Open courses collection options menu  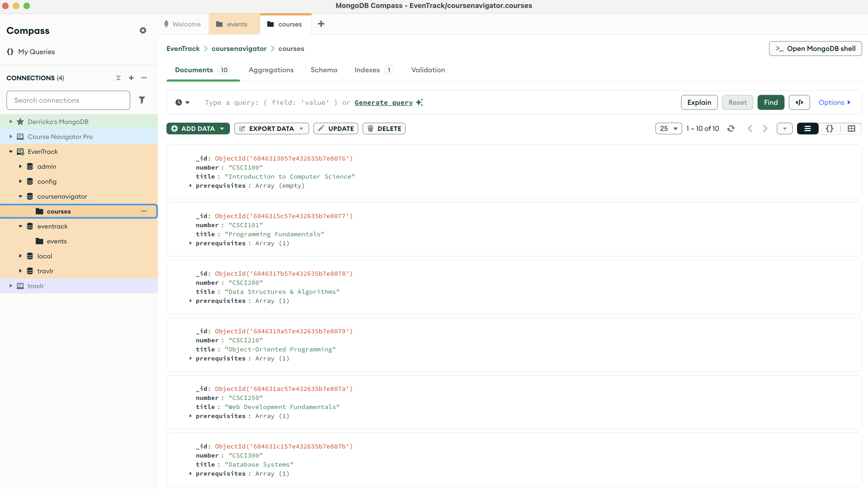click(x=144, y=211)
